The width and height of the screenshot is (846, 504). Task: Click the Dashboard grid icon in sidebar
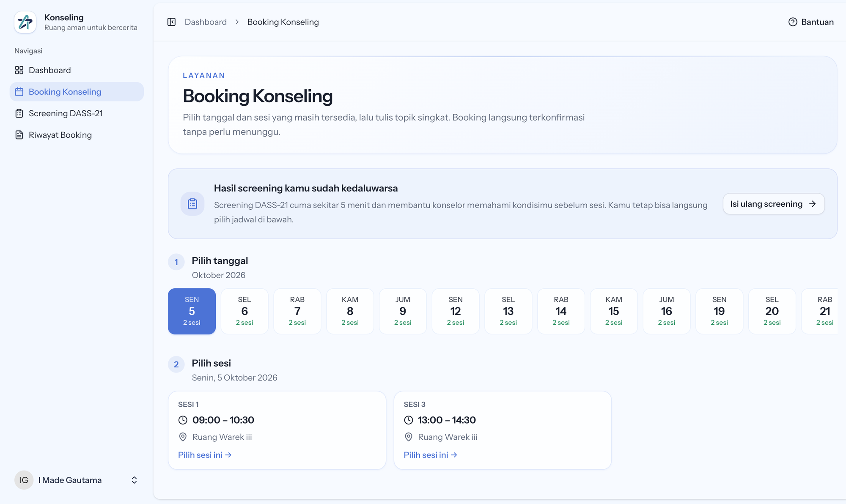(19, 70)
